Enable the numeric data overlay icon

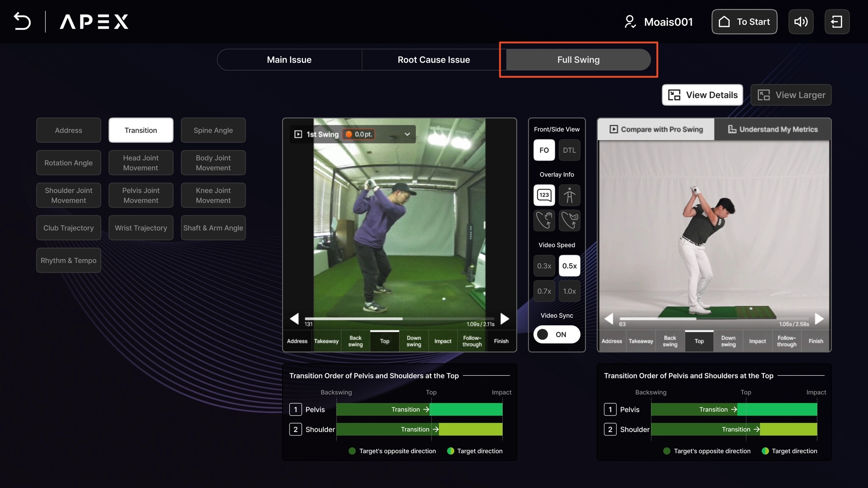[x=544, y=195]
